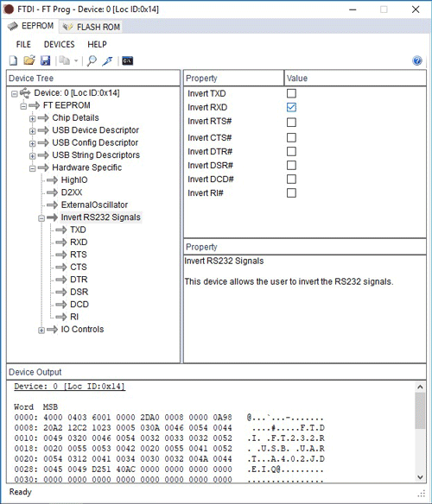Click the Invert RXD property label
This screenshot has width=432, height=504.
207,107
